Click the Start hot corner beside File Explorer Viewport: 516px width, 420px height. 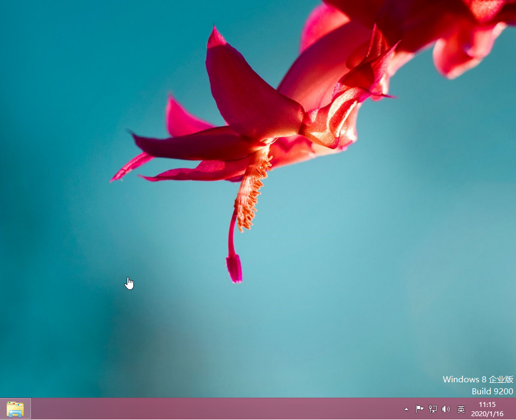click(x=2, y=418)
